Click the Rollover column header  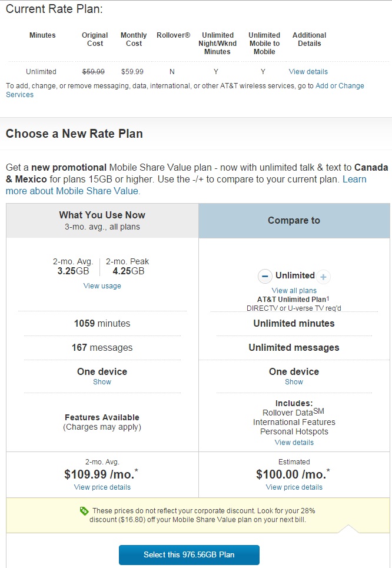[x=173, y=35]
